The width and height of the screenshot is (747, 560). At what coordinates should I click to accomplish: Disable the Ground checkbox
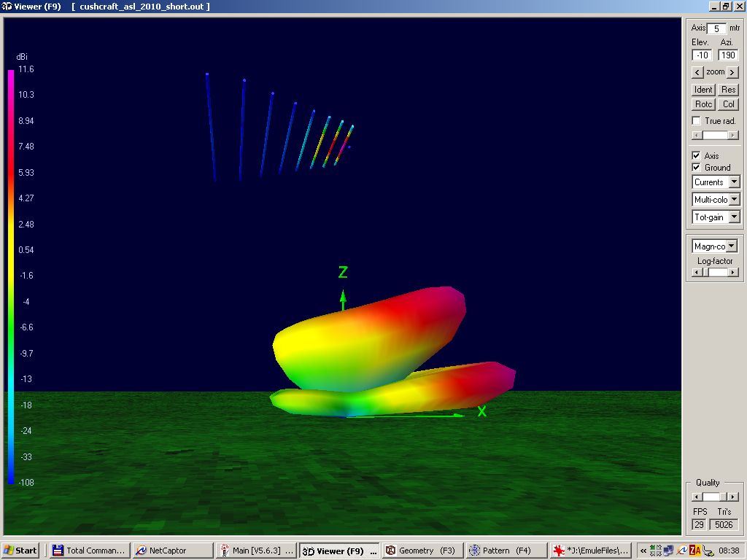697,168
